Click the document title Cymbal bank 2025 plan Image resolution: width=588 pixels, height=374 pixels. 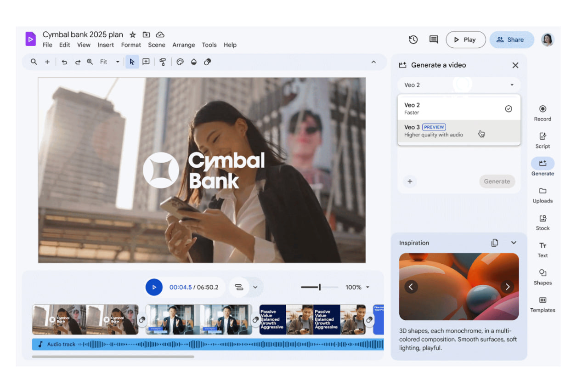[x=83, y=34]
